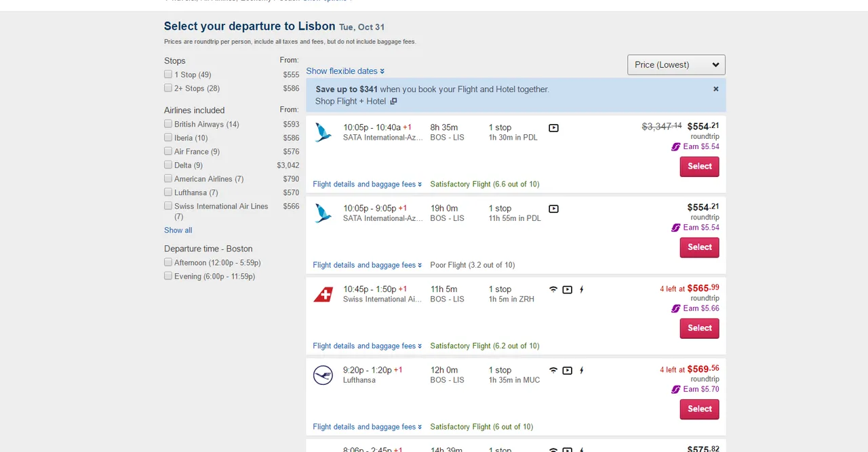Expand flight details and baggage fees for the Swiss flight
The height and width of the screenshot is (452, 868).
[x=367, y=346]
